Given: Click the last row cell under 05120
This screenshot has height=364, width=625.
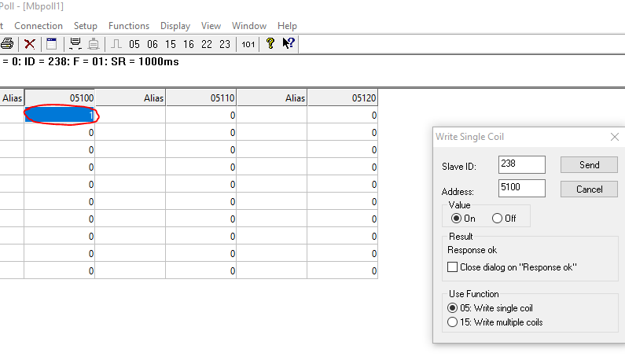Looking at the screenshot, I should click(343, 270).
